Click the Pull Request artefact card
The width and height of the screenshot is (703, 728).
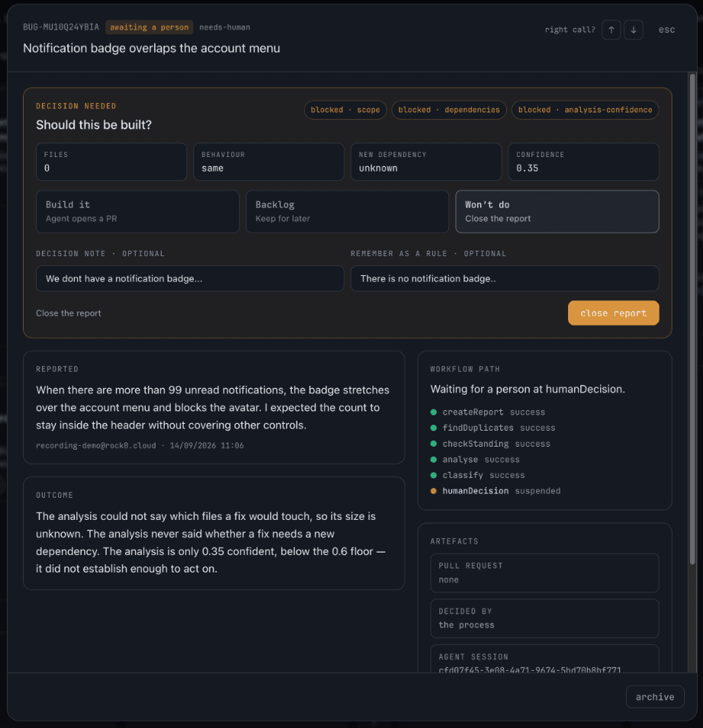(x=544, y=573)
